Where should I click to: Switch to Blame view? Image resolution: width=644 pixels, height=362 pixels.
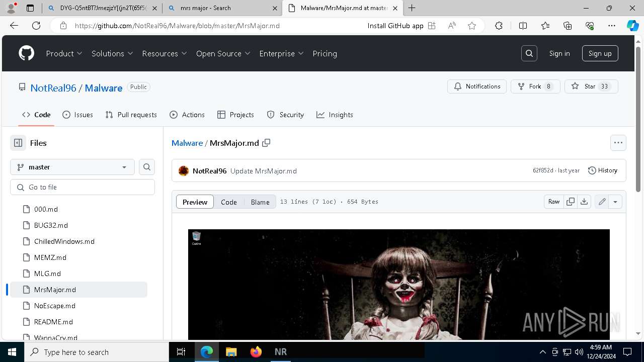click(260, 202)
